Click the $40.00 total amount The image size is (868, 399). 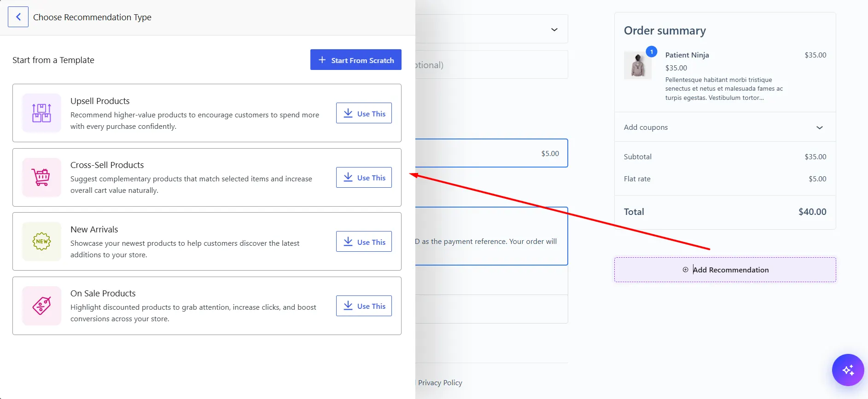pyautogui.click(x=812, y=212)
